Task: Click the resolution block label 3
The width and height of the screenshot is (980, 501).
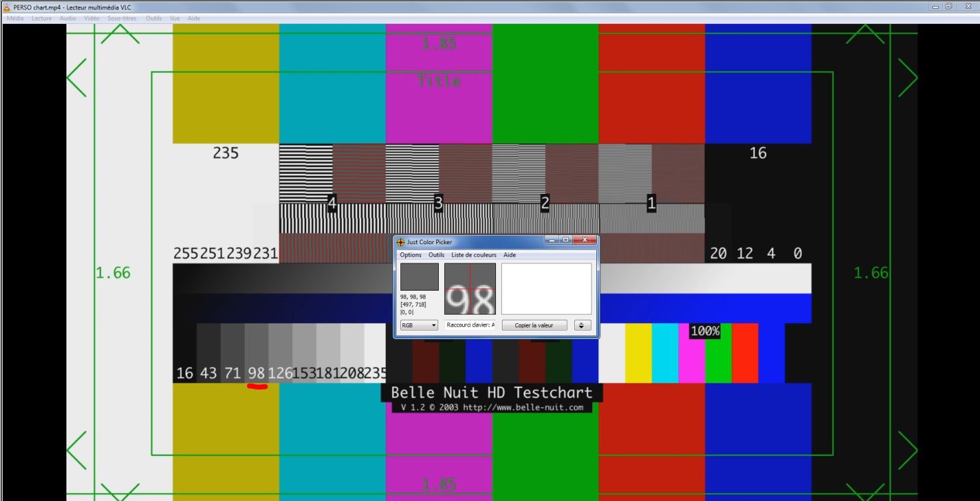Action: (x=438, y=204)
